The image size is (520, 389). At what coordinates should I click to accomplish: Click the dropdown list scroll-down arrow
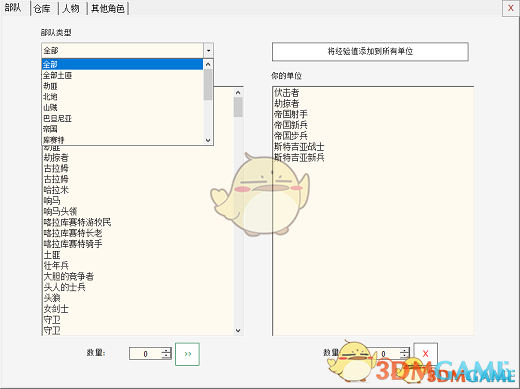(x=208, y=140)
